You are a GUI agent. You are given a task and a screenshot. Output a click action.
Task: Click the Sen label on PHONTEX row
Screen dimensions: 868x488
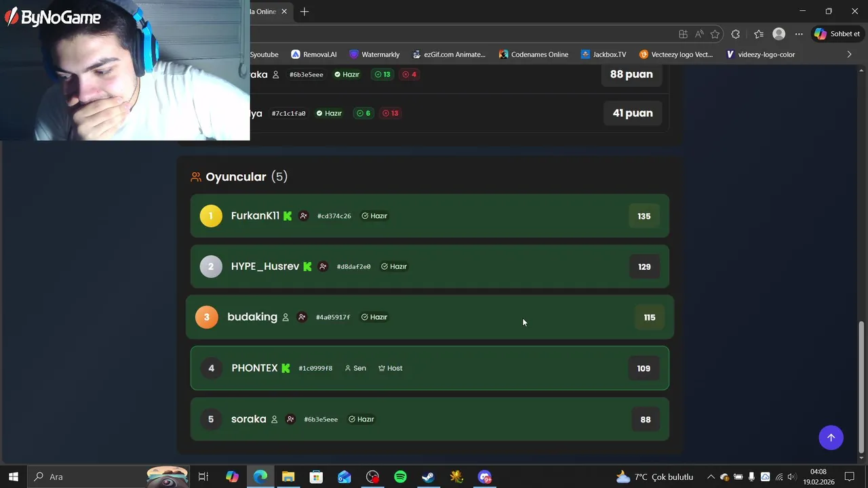click(355, 368)
